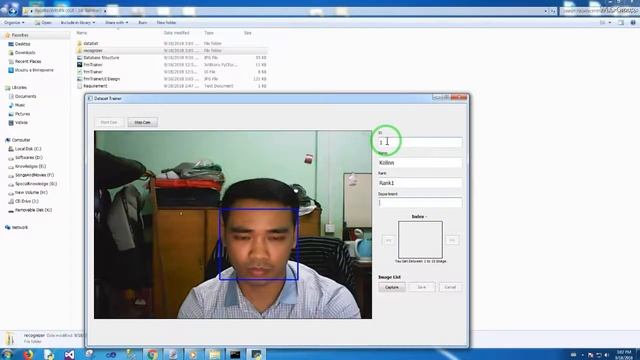The width and height of the screenshot is (640, 360).
Task: Open the Windows Start menu
Action: pos(8,354)
